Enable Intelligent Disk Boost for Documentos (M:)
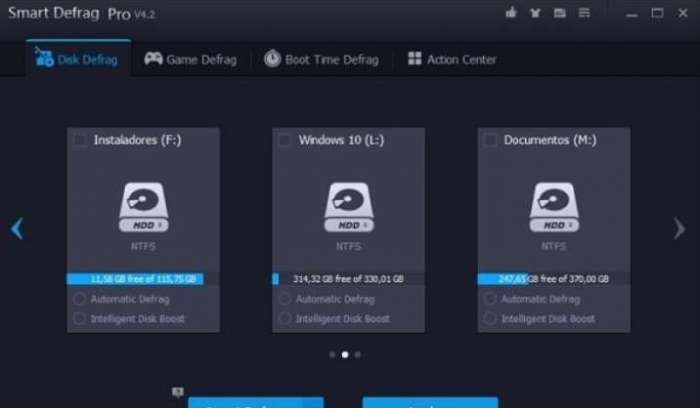 point(490,318)
